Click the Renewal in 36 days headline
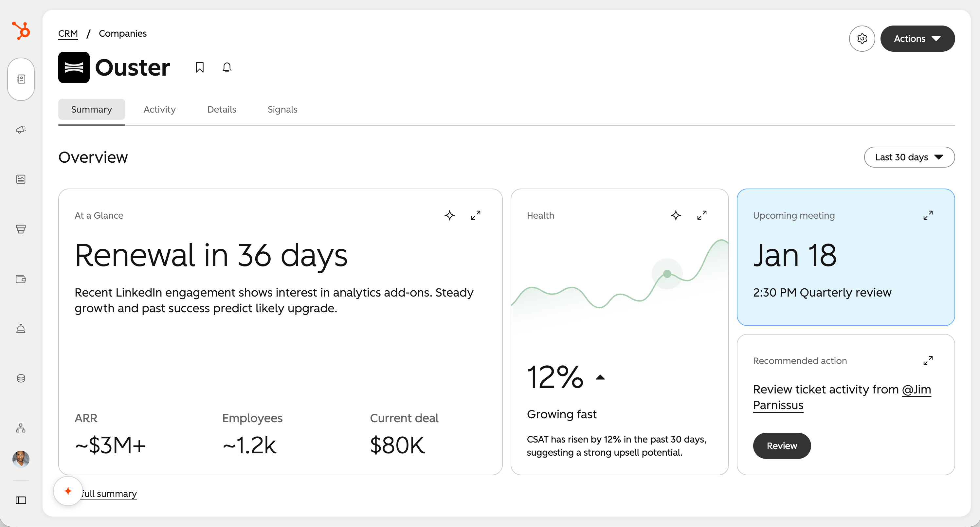980x527 pixels. point(211,255)
